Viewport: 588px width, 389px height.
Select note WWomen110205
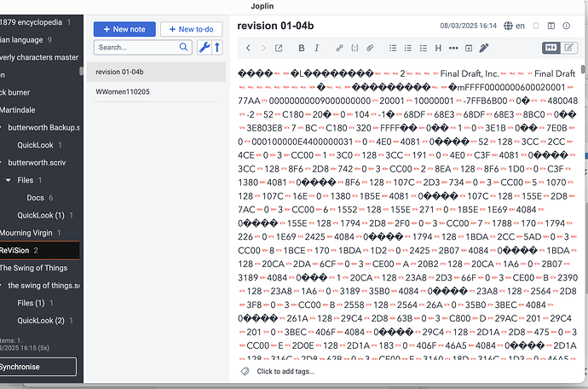click(x=156, y=91)
